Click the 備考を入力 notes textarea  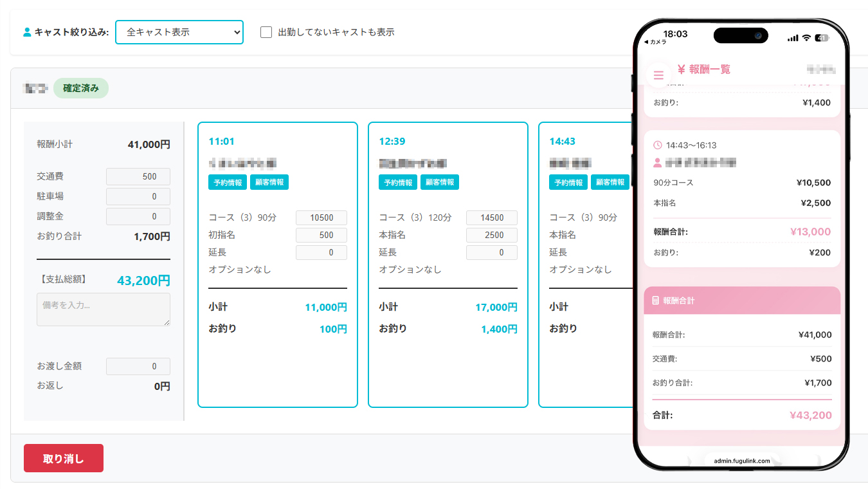(104, 309)
